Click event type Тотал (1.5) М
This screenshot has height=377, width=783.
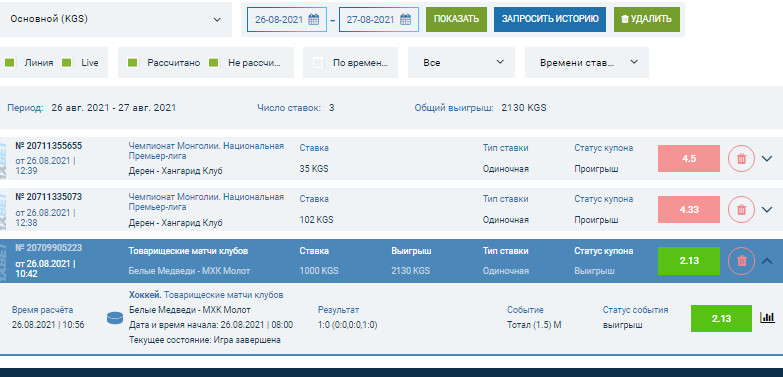(534, 325)
